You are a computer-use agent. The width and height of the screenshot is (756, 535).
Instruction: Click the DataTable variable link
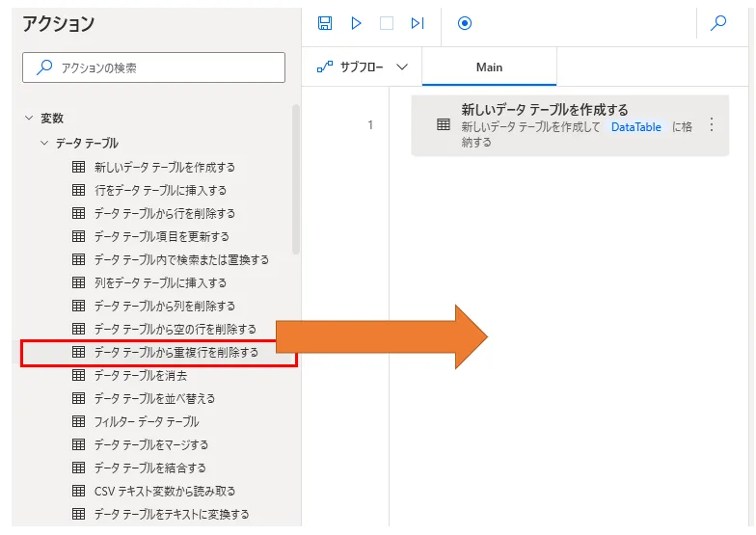(x=635, y=127)
